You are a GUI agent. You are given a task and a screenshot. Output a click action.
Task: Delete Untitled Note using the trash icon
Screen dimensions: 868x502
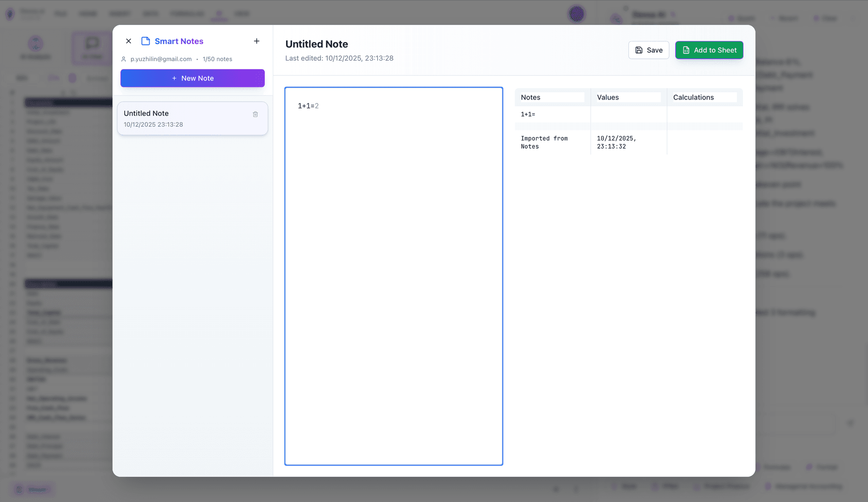[x=255, y=114]
